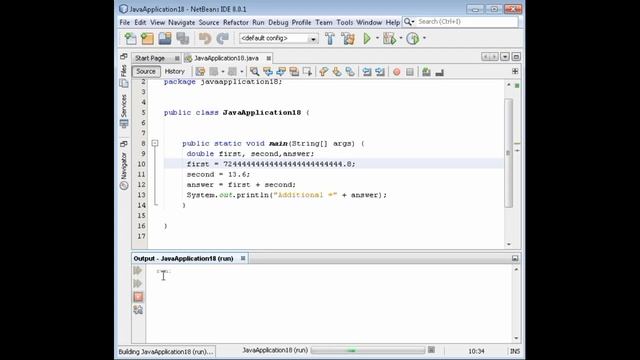Screen dimensions: 640x360
Task: Click the Shift Line Right icon
Action: (380, 72)
